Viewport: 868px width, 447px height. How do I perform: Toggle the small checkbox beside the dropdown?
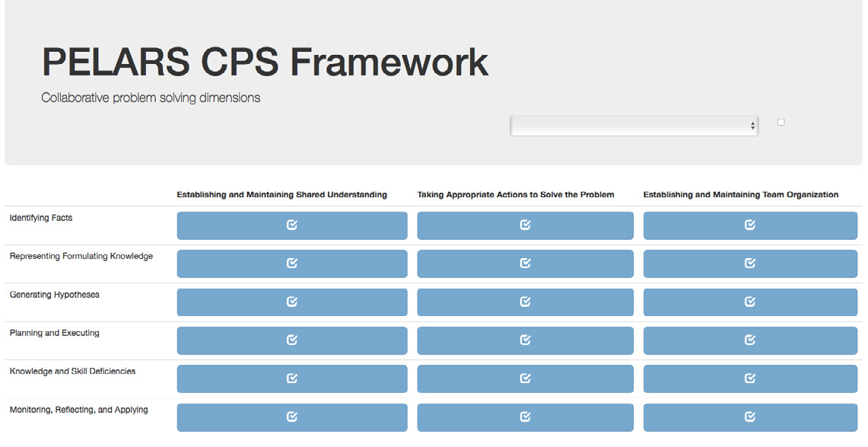(x=781, y=122)
